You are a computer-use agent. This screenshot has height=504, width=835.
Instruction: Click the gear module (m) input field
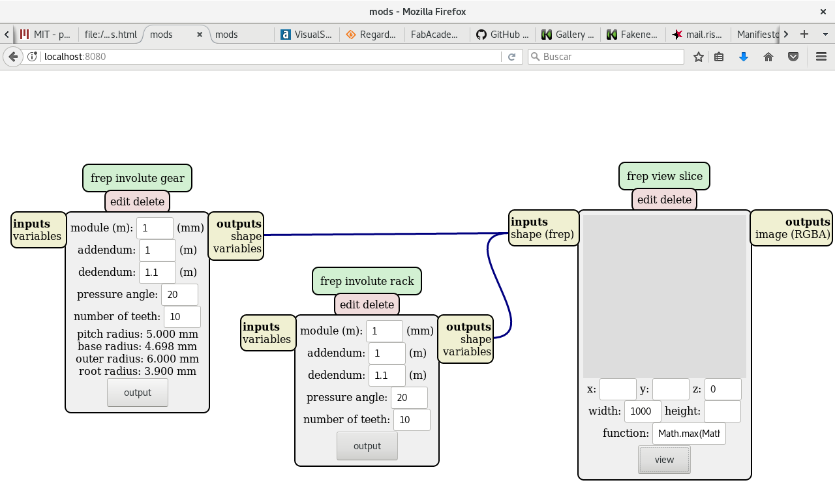coord(155,228)
